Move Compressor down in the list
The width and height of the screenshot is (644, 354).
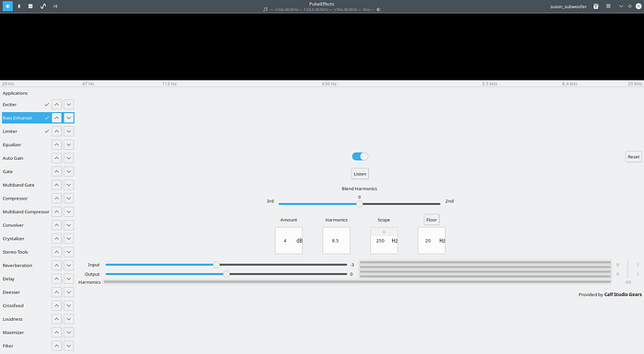pyautogui.click(x=69, y=199)
